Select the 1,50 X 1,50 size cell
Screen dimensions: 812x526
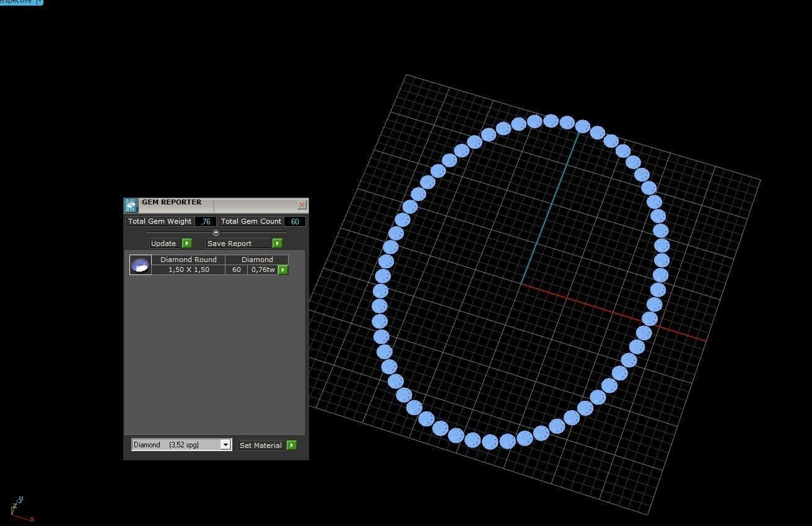click(x=189, y=270)
